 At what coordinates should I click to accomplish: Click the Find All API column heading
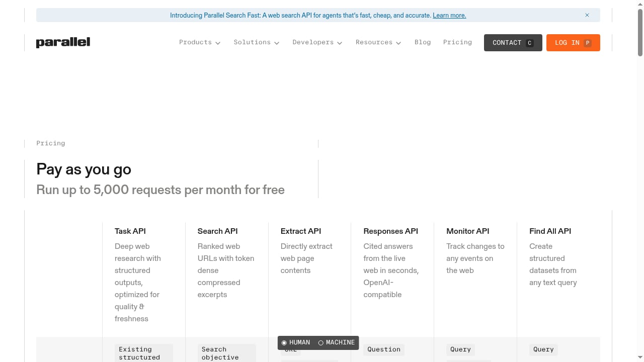pos(550,231)
